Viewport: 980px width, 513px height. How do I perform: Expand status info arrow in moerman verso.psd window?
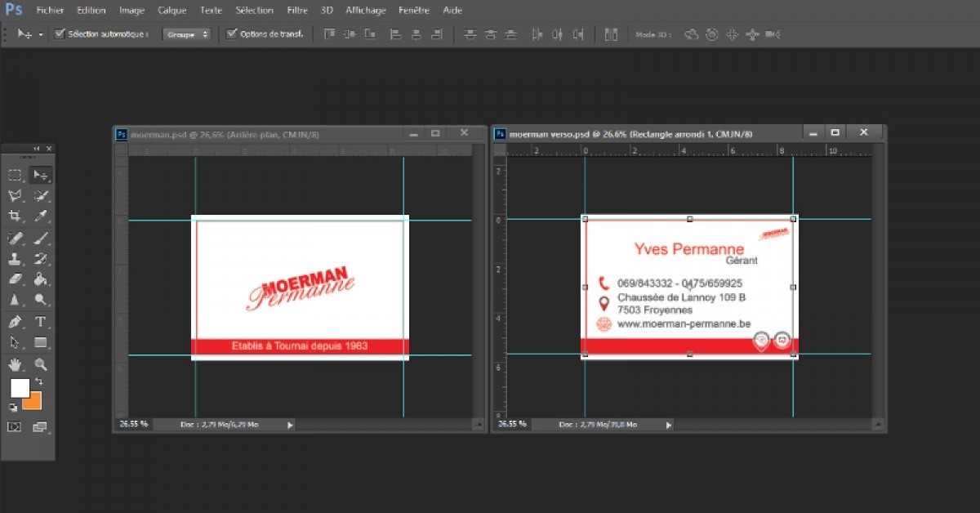click(669, 425)
